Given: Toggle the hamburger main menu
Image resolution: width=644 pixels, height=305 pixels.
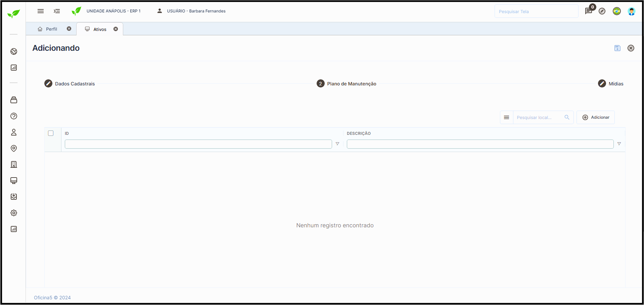Looking at the screenshot, I should (41, 11).
